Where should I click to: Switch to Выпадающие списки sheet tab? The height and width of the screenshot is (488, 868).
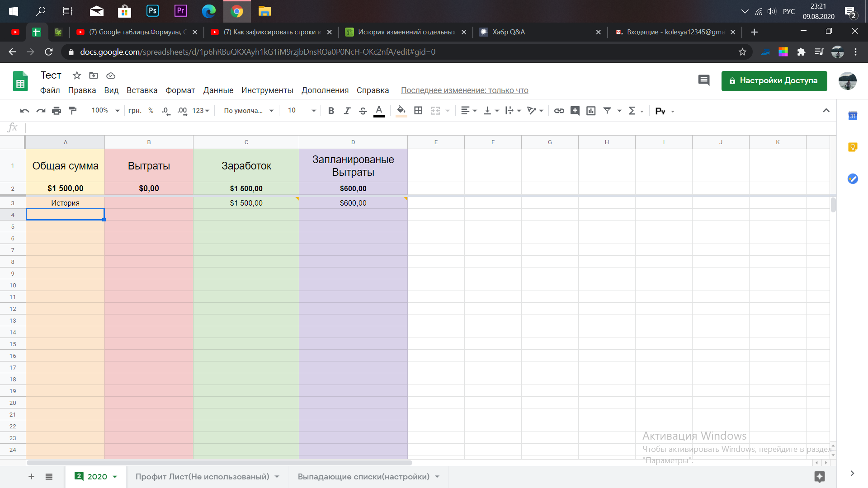pyautogui.click(x=363, y=477)
